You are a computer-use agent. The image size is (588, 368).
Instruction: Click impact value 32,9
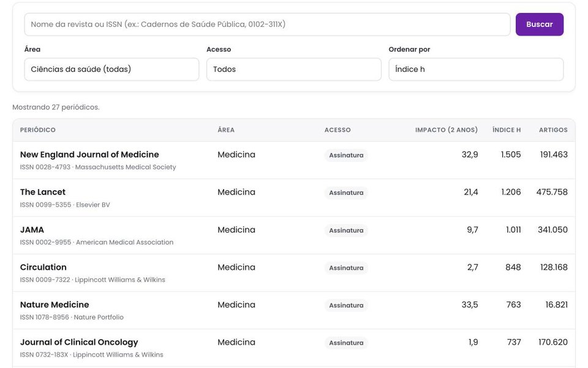point(470,155)
